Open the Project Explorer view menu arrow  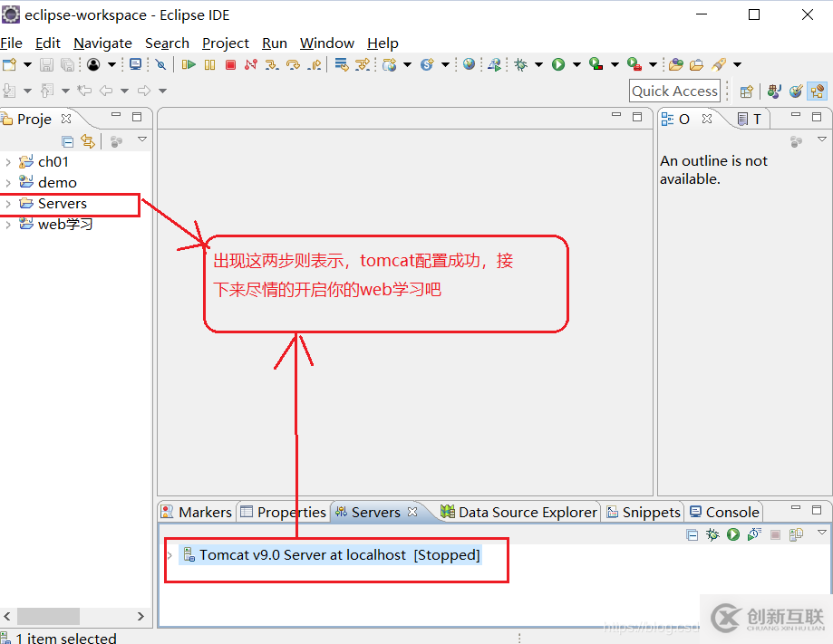click(x=141, y=140)
